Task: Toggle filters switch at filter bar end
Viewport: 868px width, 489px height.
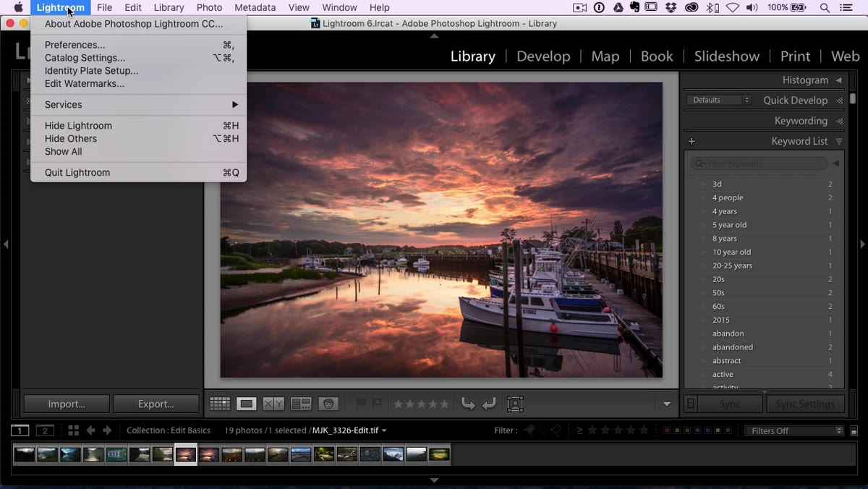Action: (x=854, y=431)
